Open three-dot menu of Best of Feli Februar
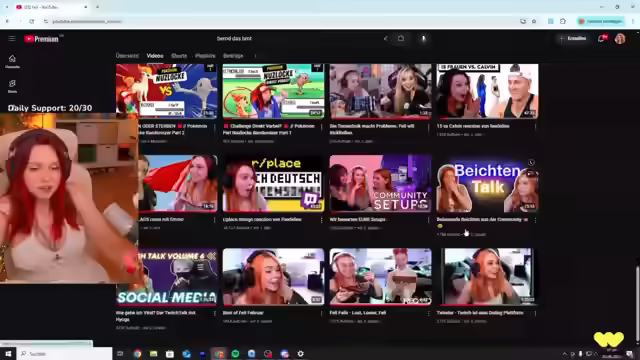This screenshot has width=640, height=360. click(x=322, y=313)
